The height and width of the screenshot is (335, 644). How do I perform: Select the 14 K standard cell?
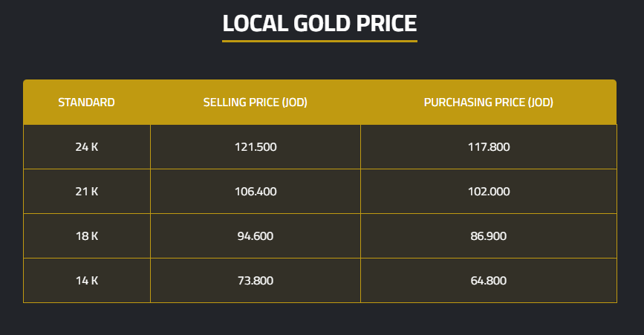coord(87,281)
